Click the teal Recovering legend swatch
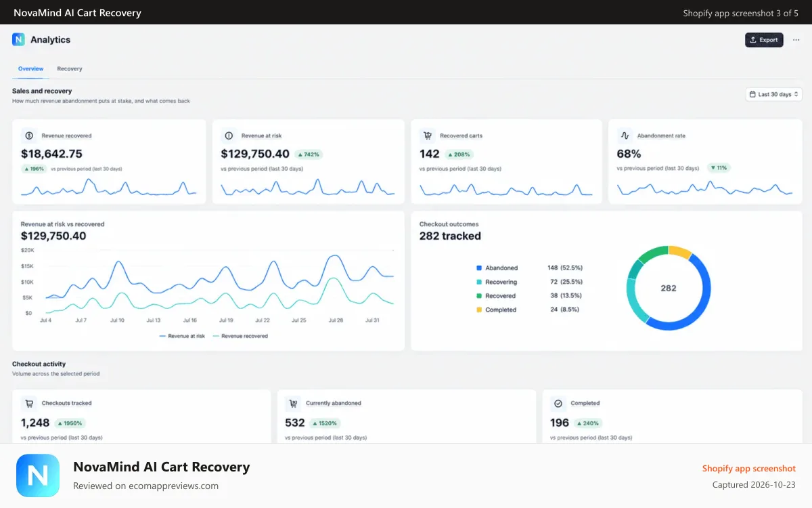Image resolution: width=812 pixels, height=508 pixels. click(x=479, y=282)
